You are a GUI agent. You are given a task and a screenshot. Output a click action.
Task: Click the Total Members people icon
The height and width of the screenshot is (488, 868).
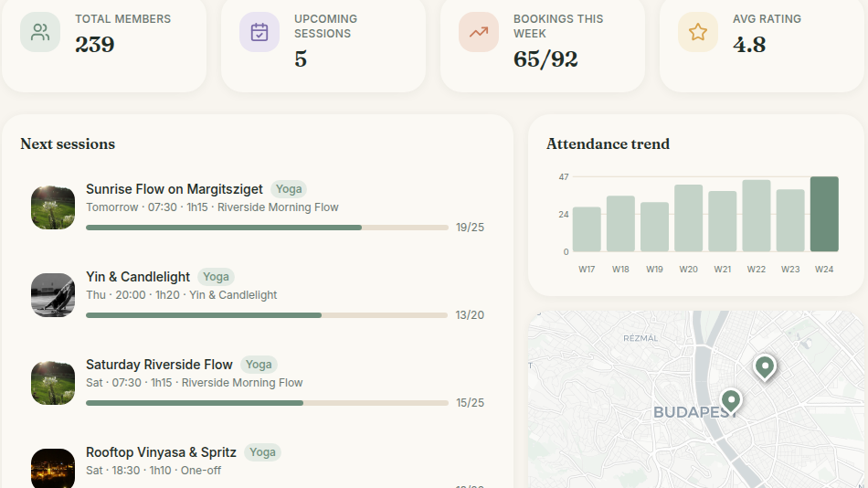point(40,32)
